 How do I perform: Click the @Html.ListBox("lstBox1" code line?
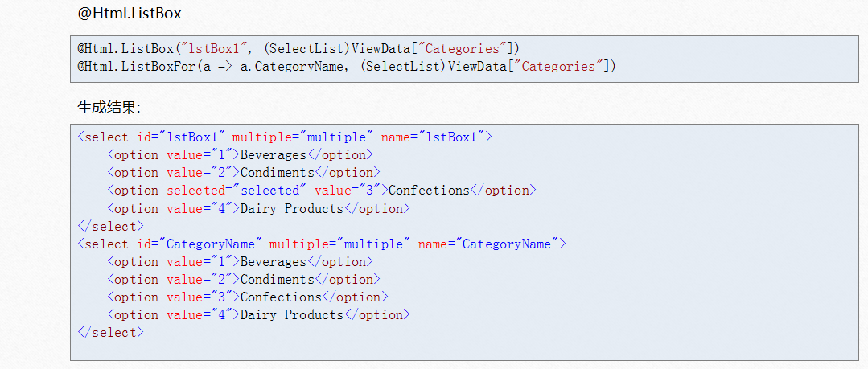coord(298,49)
